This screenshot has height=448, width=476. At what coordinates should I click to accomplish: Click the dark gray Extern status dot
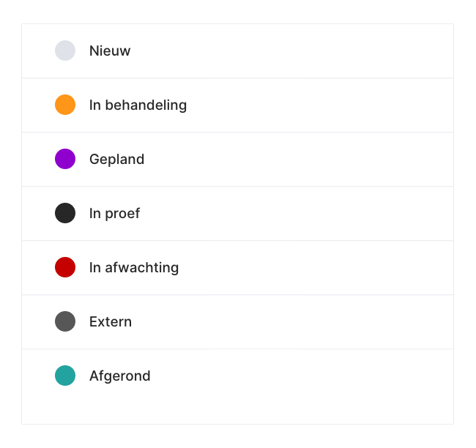click(65, 321)
